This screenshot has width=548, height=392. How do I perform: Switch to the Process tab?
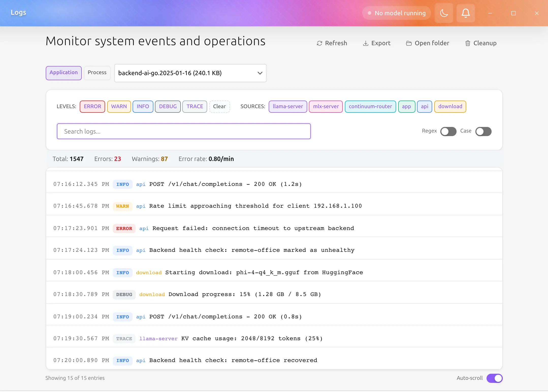point(97,73)
